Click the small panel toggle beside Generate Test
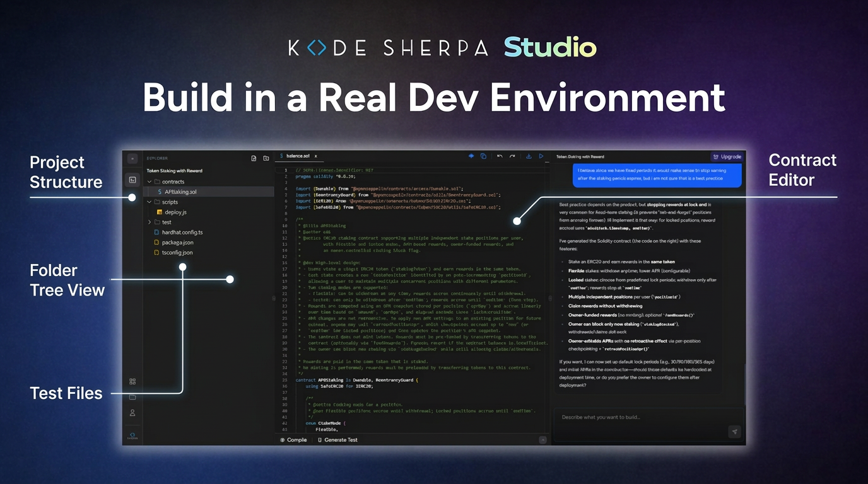Screen dimensions: 868x484 (x=542, y=440)
